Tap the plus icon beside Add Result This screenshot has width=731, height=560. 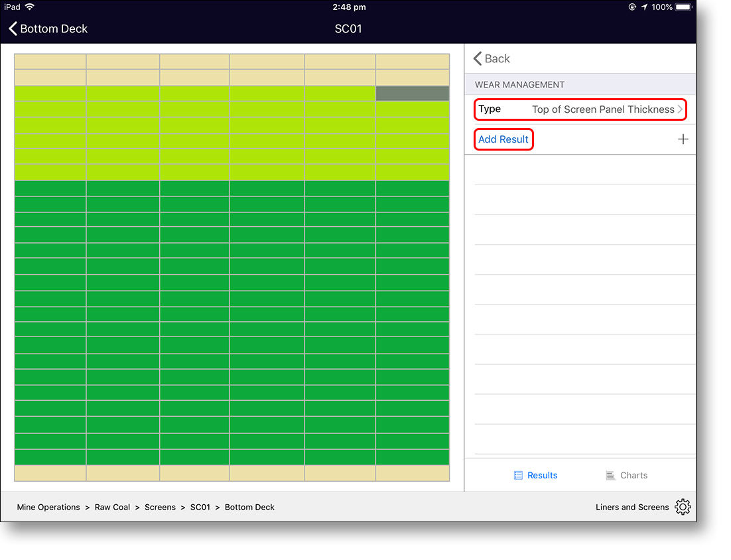683,139
